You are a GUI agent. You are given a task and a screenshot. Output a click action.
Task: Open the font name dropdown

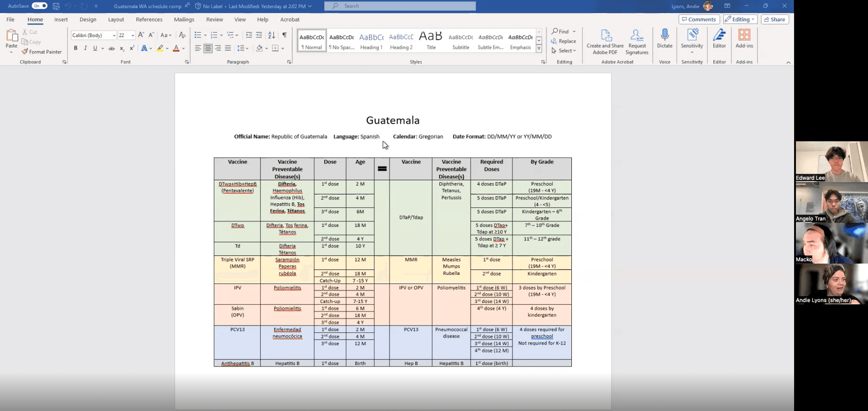point(114,36)
